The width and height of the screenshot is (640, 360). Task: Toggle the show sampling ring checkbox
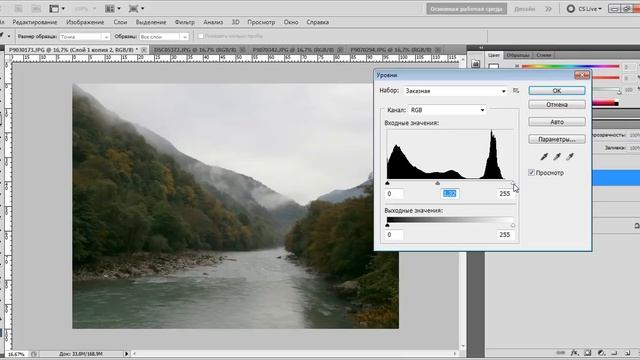click(201, 36)
